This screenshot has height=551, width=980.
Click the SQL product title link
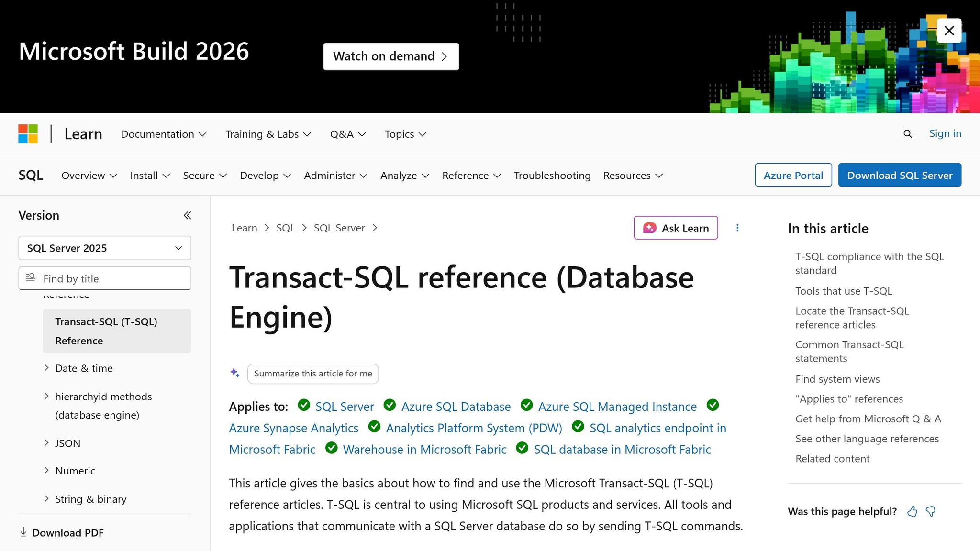point(31,175)
